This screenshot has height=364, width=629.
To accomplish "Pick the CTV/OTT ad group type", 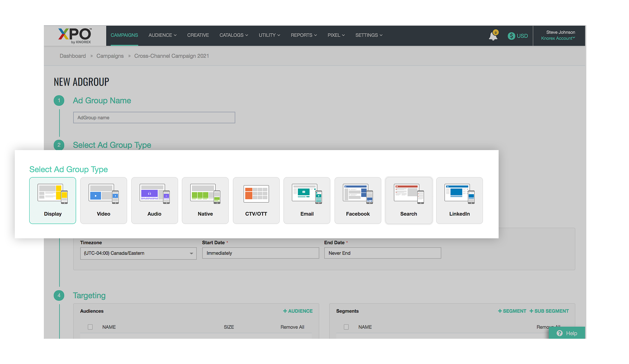I will 256,200.
